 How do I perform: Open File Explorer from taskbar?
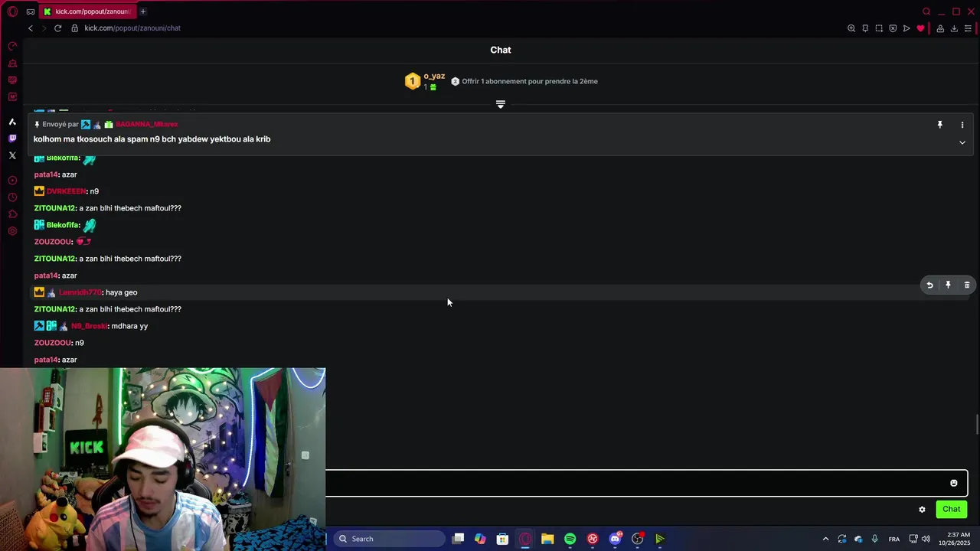click(x=547, y=539)
